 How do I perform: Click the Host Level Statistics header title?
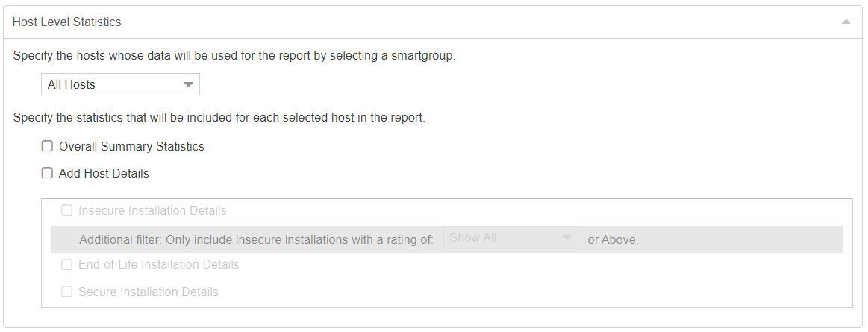(x=66, y=22)
